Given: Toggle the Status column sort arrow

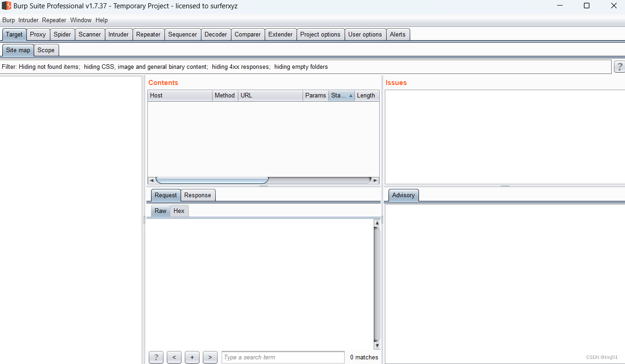Looking at the screenshot, I should click(x=351, y=96).
